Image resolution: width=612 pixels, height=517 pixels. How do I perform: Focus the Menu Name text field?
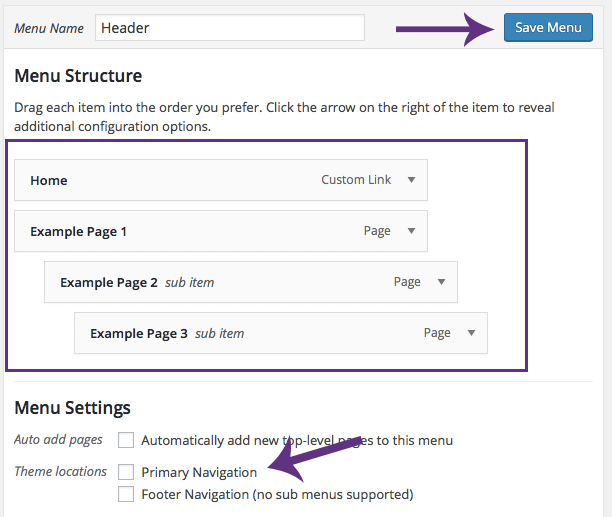pyautogui.click(x=230, y=28)
